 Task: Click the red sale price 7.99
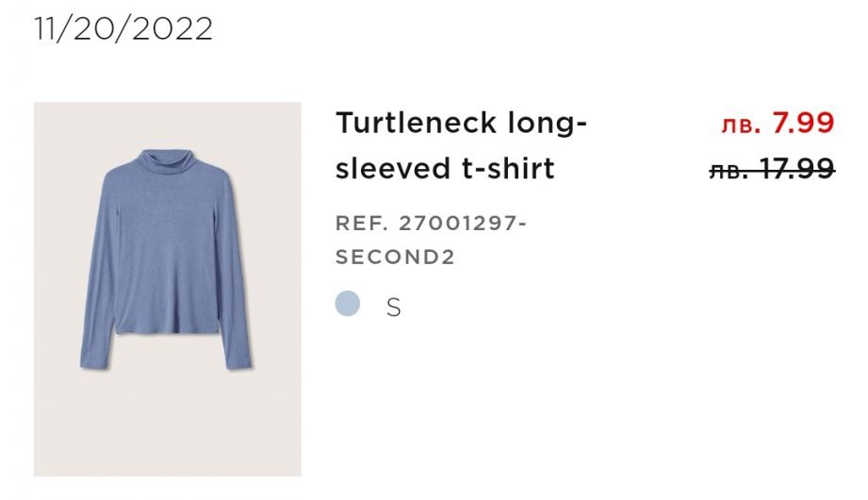click(803, 123)
